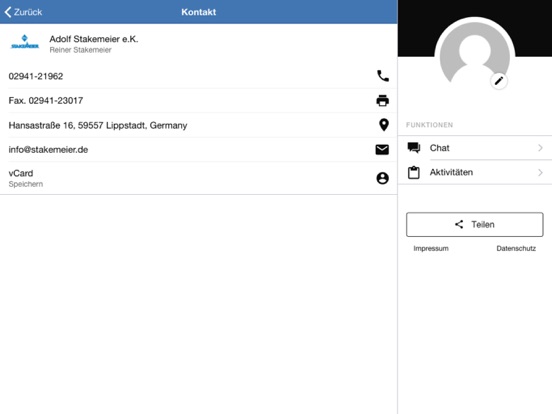Click the share icon in Teilen
The height and width of the screenshot is (414, 552).
[x=459, y=224]
